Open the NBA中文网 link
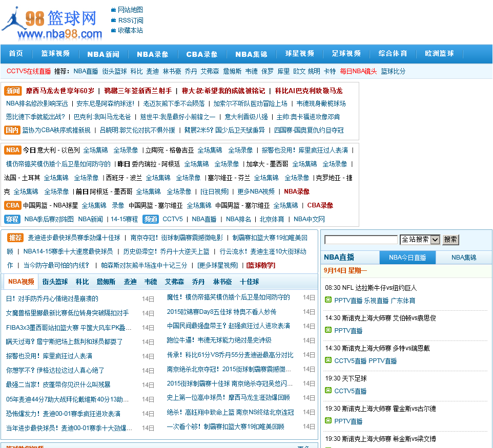This screenshot has height=448, width=493. point(309,219)
